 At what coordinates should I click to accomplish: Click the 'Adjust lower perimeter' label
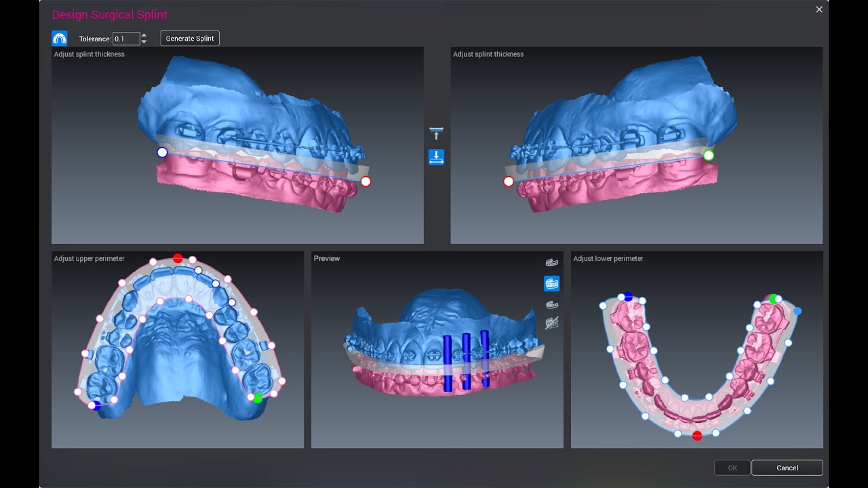click(608, 258)
